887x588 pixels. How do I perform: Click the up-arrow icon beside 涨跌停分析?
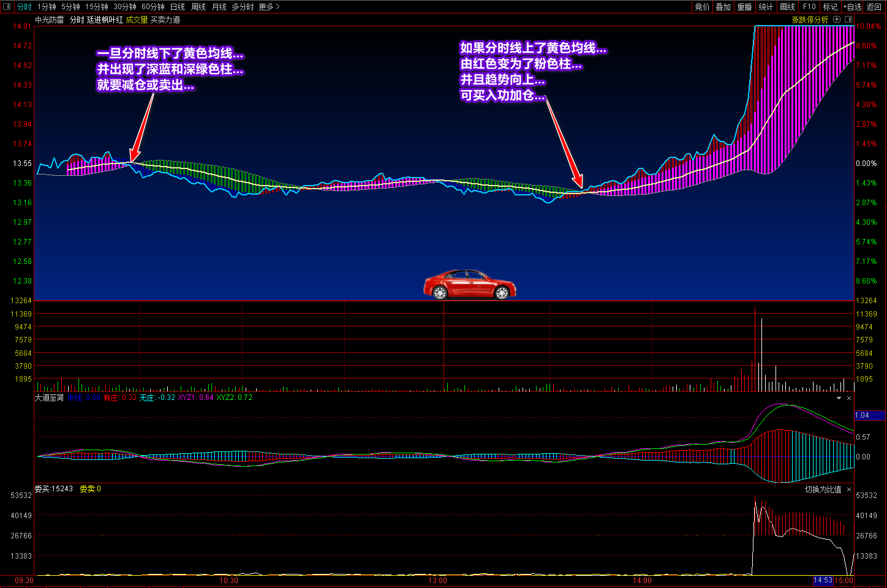pos(837,20)
